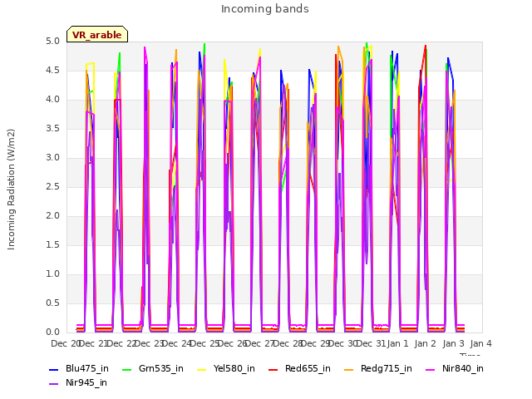The image size is (532, 399).
Task: Click the 0.5 y-axis tick label
Action: point(52,303)
